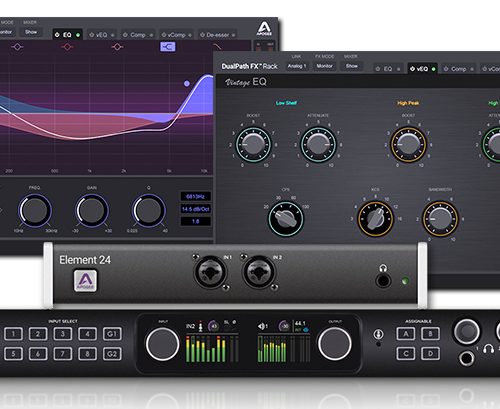
Task: Click the Show mixer button in Vintage EQ window
Action: coord(352,66)
